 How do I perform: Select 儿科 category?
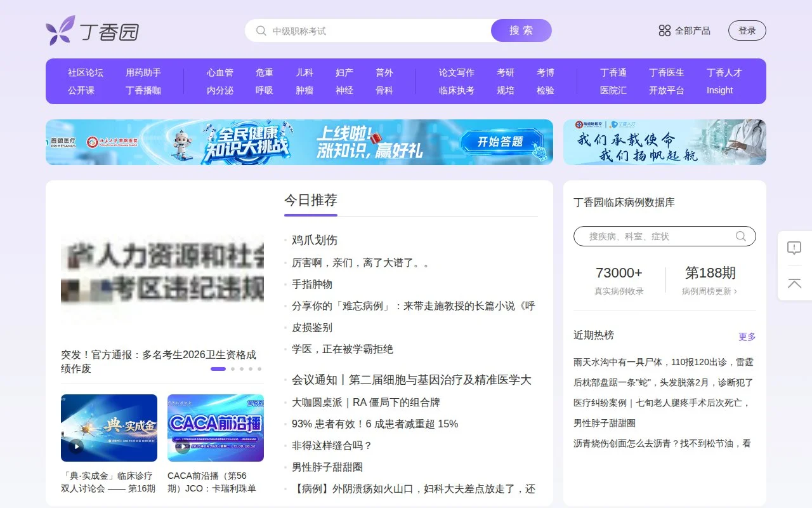point(304,72)
